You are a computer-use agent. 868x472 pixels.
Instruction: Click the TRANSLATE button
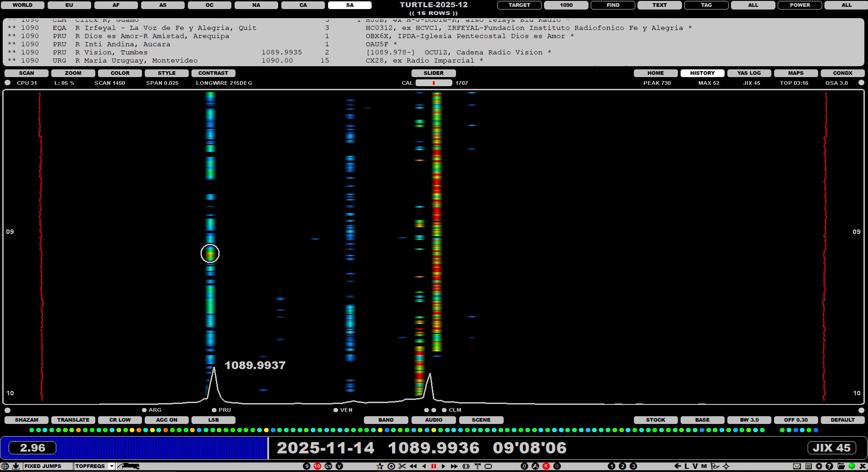coord(73,420)
